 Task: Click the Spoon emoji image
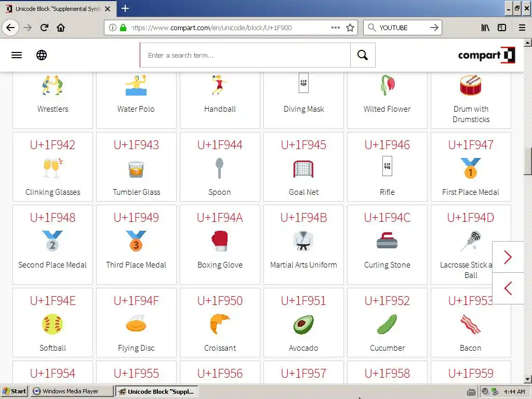click(x=220, y=168)
